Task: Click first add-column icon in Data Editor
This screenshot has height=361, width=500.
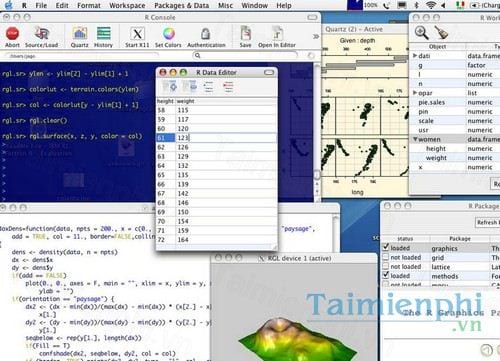Action: click(x=170, y=87)
